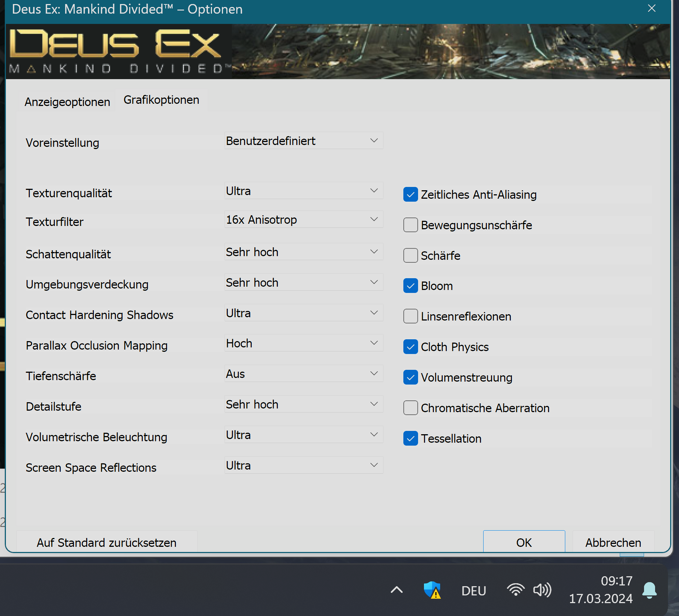Open the volume speaker tray icon
Image resolution: width=679 pixels, height=616 pixels.
coord(542,590)
